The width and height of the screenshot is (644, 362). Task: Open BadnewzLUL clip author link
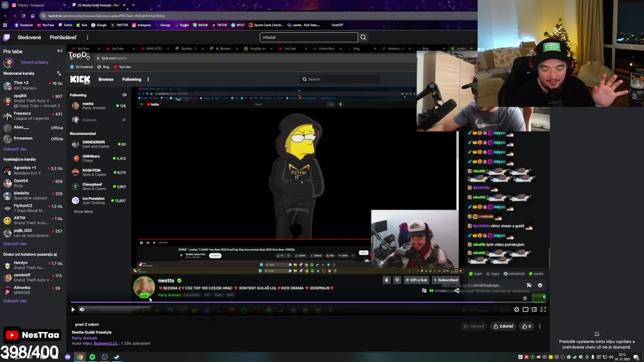point(106,343)
